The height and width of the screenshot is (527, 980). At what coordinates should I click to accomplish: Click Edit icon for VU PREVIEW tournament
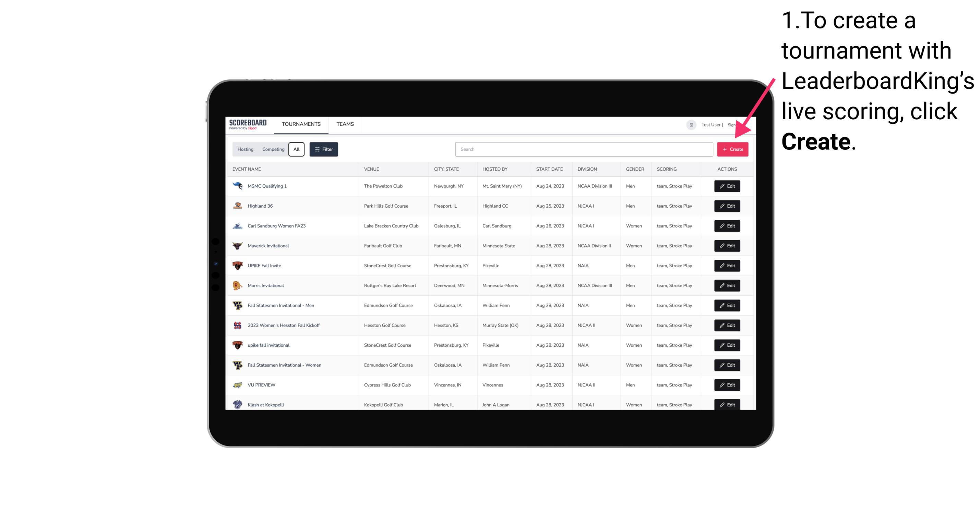coord(727,385)
